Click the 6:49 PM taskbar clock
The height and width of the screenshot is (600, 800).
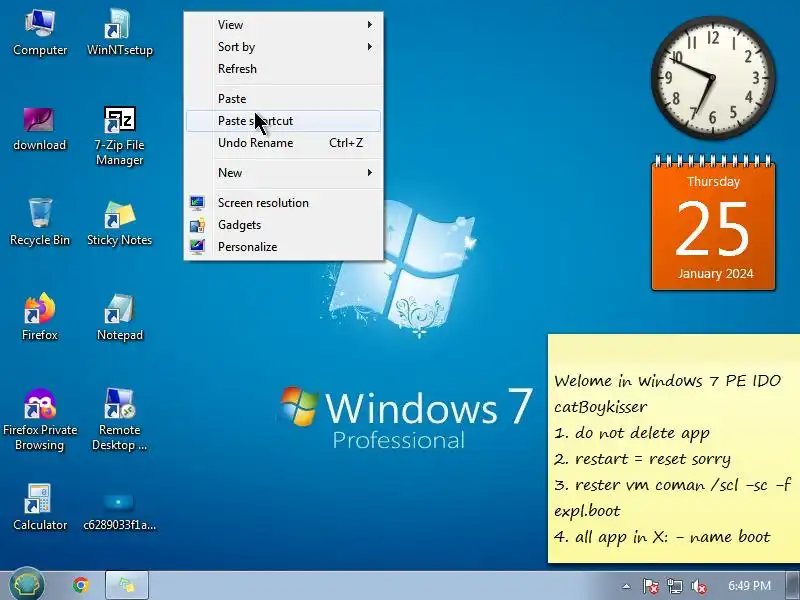pos(749,585)
